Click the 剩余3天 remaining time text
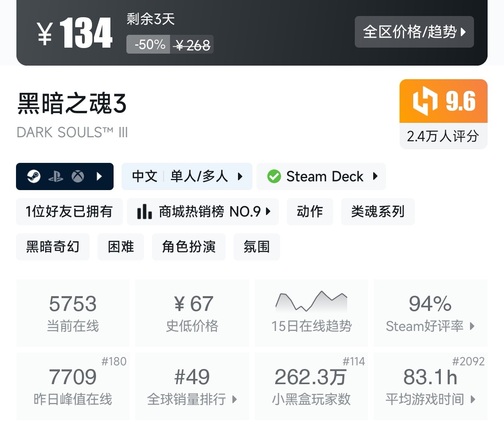This screenshot has width=504, height=423. pyautogui.click(x=151, y=19)
